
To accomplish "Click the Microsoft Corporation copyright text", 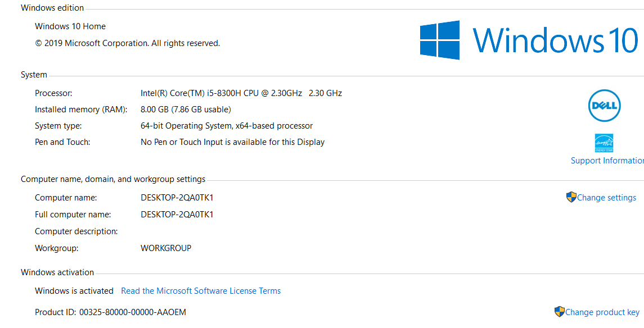I will [x=127, y=43].
